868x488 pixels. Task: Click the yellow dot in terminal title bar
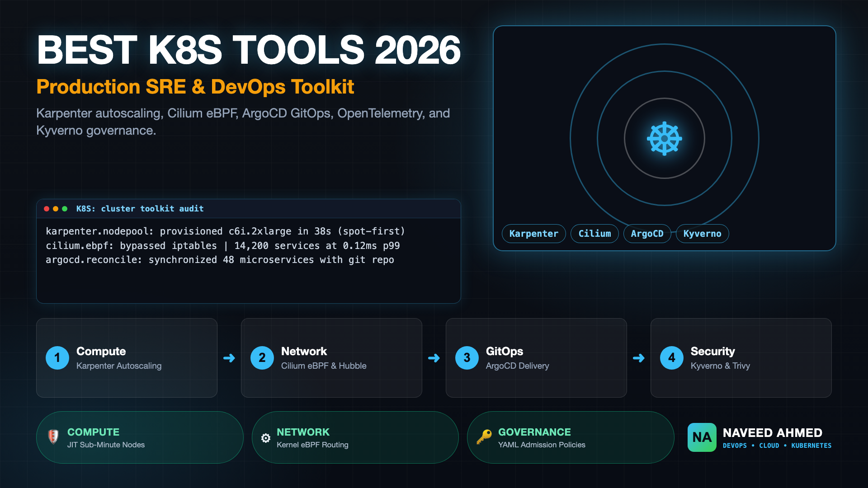coord(56,209)
